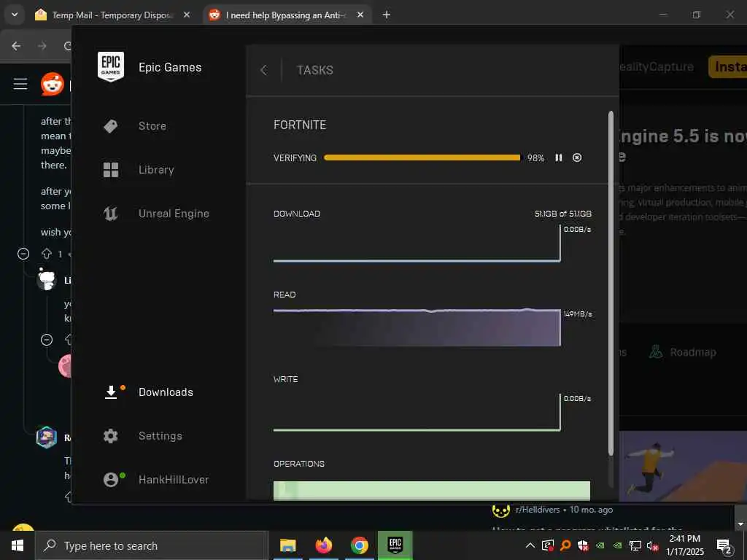Select Unreal Engine in Epic sidebar
Image resolution: width=747 pixels, height=560 pixels.
point(174,214)
